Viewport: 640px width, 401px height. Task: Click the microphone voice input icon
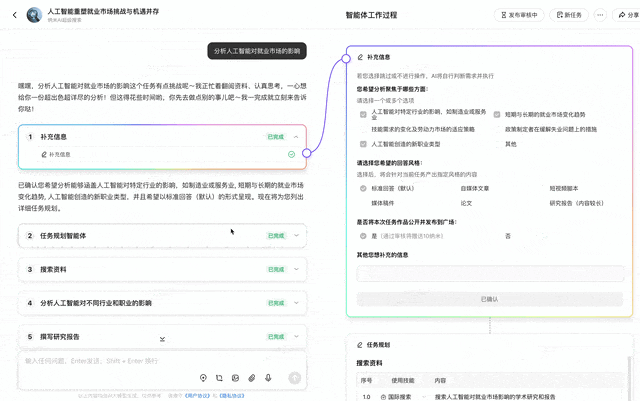pyautogui.click(x=267, y=378)
